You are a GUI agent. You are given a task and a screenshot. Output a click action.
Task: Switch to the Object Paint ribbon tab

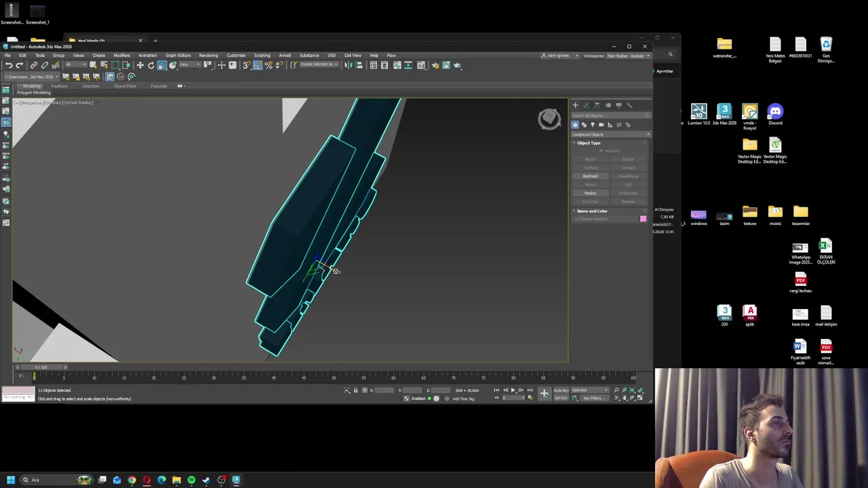tap(125, 86)
